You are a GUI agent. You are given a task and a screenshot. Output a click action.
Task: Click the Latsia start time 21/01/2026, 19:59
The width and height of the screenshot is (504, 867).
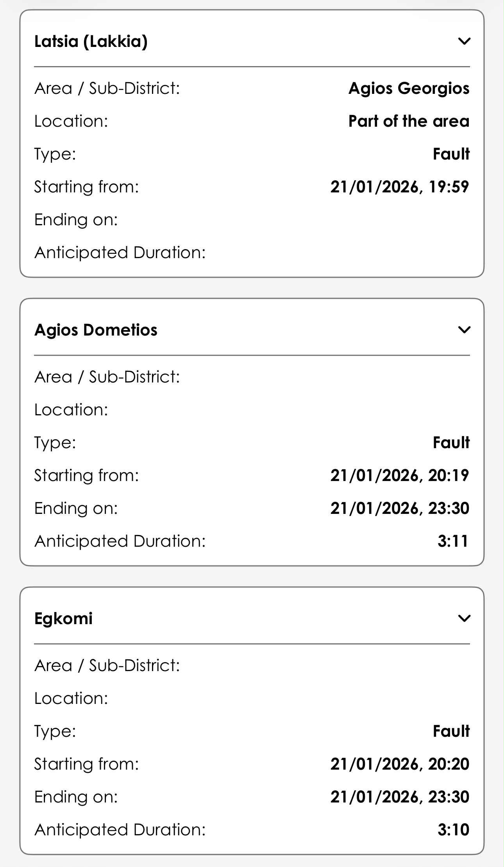pyautogui.click(x=399, y=187)
